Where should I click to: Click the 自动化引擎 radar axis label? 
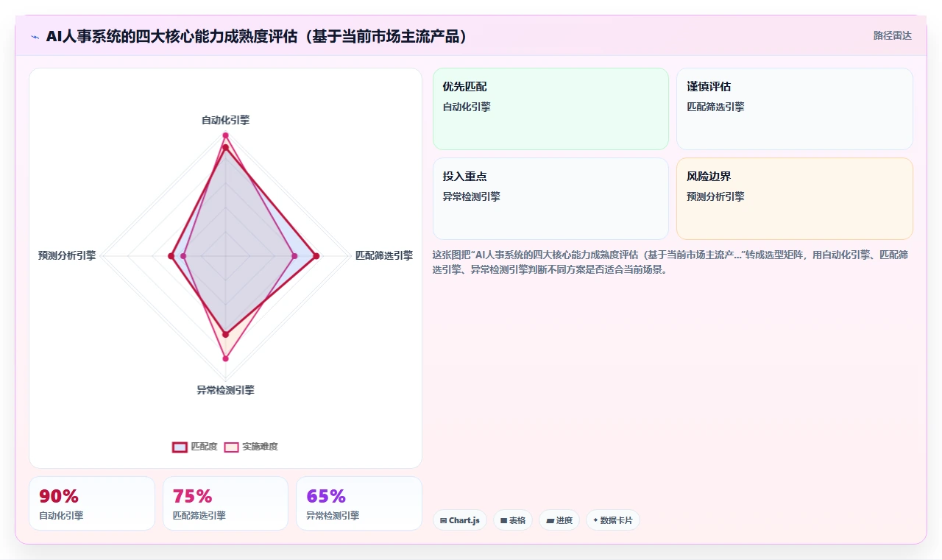click(225, 119)
